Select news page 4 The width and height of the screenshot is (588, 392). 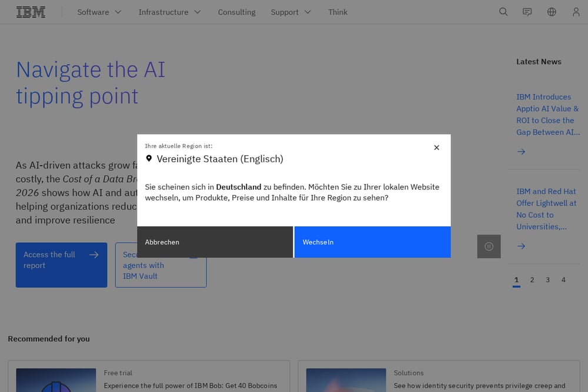pos(564,280)
